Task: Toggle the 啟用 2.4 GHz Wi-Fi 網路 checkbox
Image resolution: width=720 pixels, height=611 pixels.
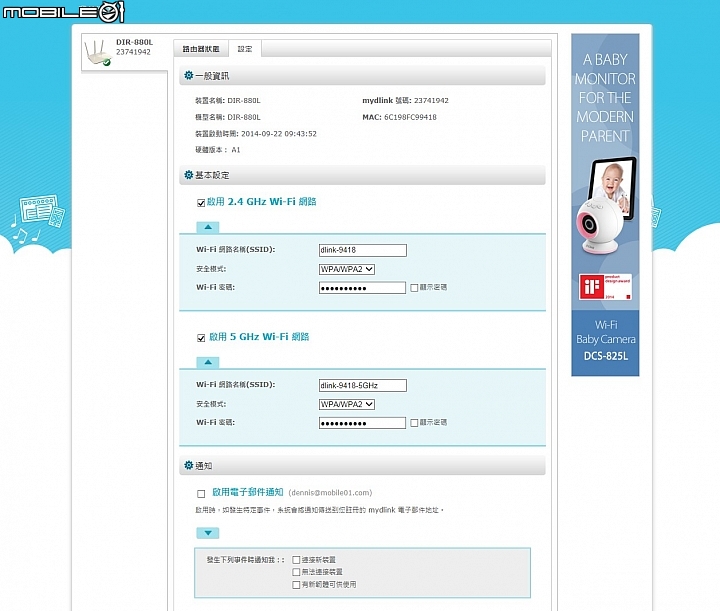Action: click(x=201, y=203)
